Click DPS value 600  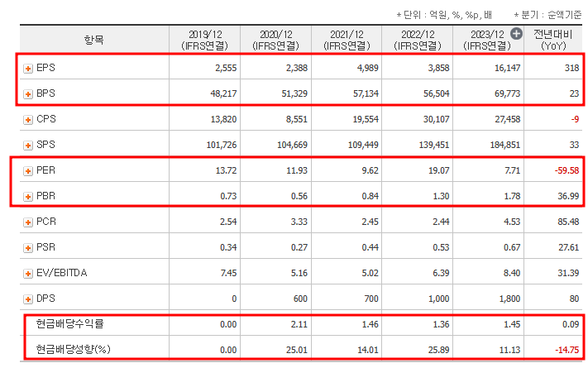[x=301, y=299]
